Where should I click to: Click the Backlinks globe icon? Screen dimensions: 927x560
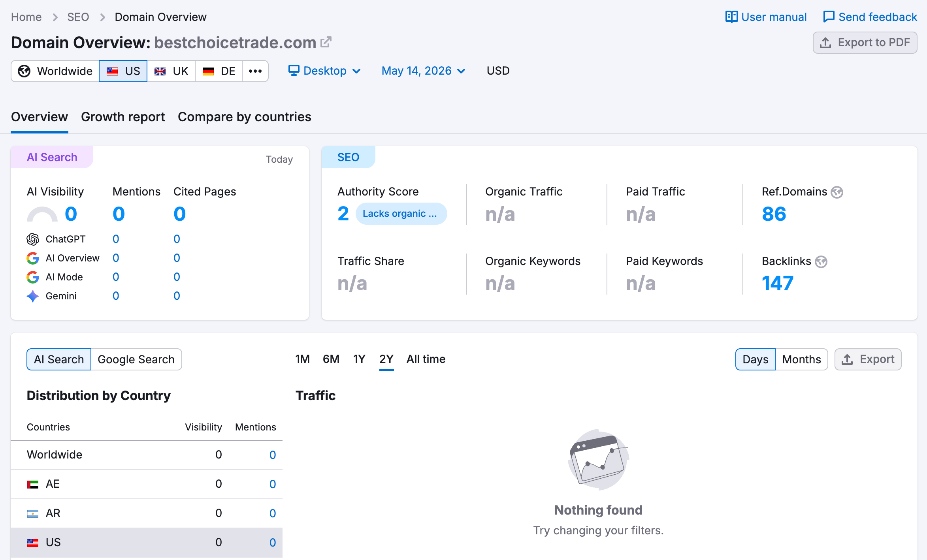pyautogui.click(x=821, y=262)
